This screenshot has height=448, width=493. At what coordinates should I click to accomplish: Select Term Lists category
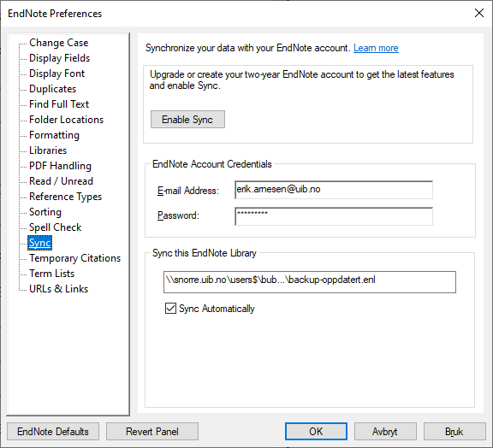pyautogui.click(x=52, y=274)
